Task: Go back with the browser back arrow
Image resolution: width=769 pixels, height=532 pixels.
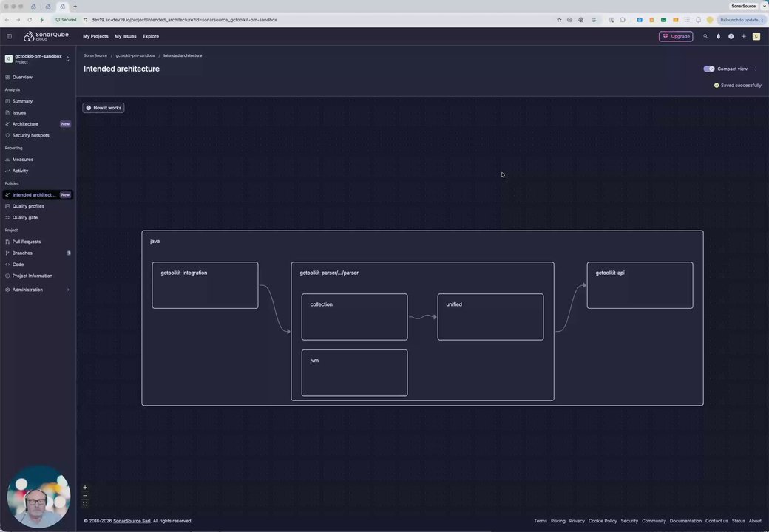Action: pos(7,20)
